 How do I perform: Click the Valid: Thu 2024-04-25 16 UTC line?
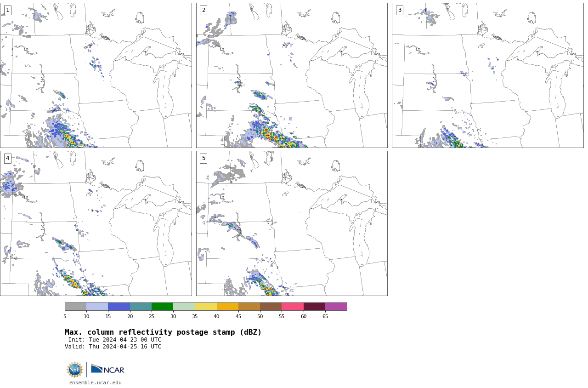point(113,347)
